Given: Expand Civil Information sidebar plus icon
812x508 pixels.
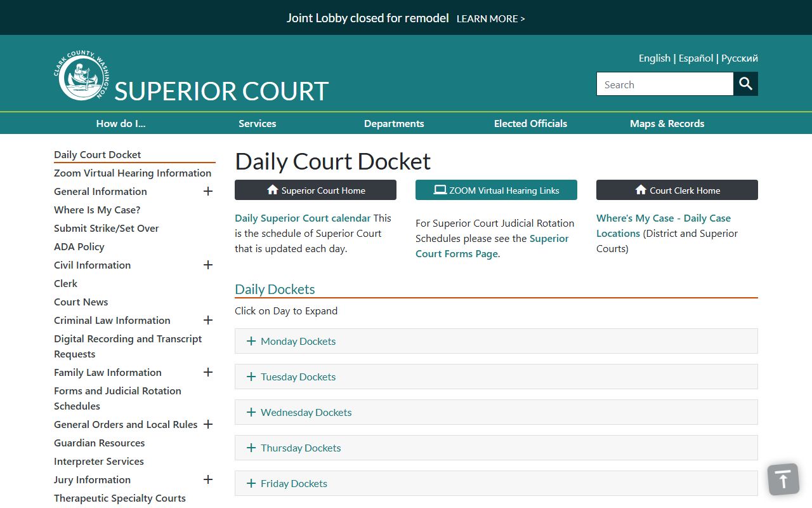Looking at the screenshot, I should coord(208,265).
